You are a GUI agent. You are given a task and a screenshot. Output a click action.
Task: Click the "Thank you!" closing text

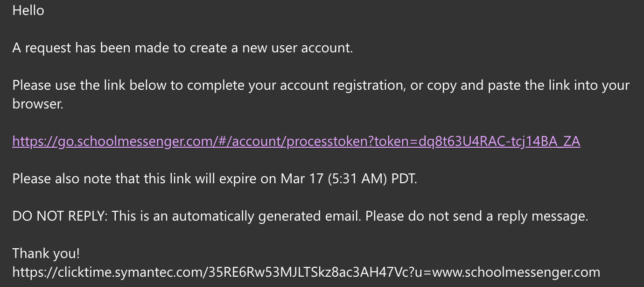(46, 253)
